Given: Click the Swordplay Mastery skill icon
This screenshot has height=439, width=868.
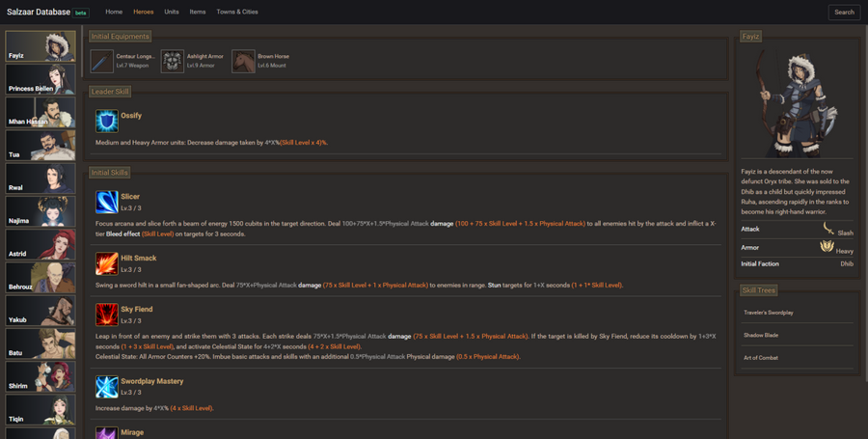Looking at the screenshot, I should click(107, 386).
